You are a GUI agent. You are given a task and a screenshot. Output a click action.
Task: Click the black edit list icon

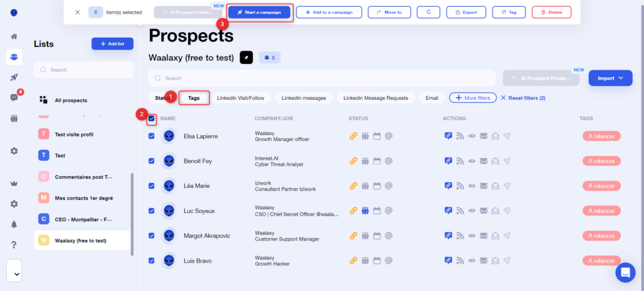point(246,57)
